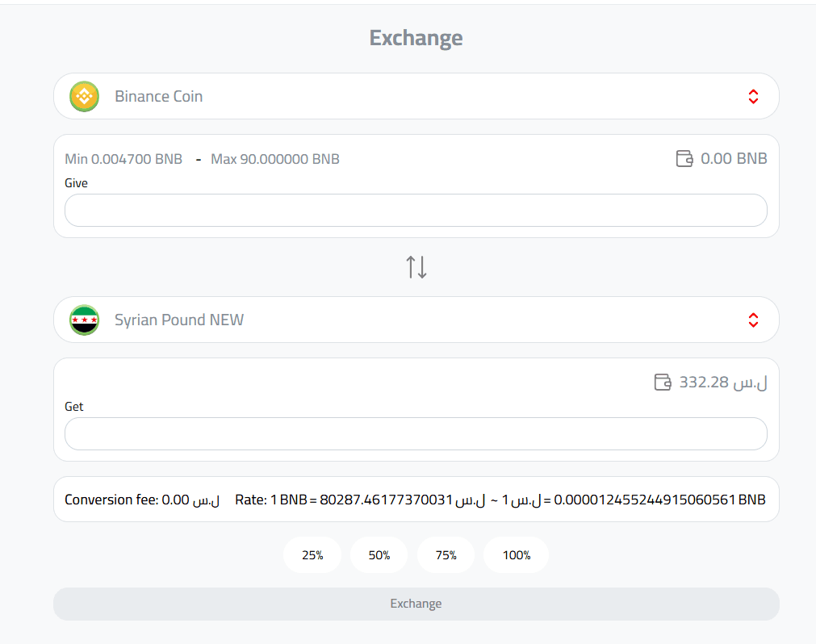Click the red chevron on the Binance Coin selector

753,96
